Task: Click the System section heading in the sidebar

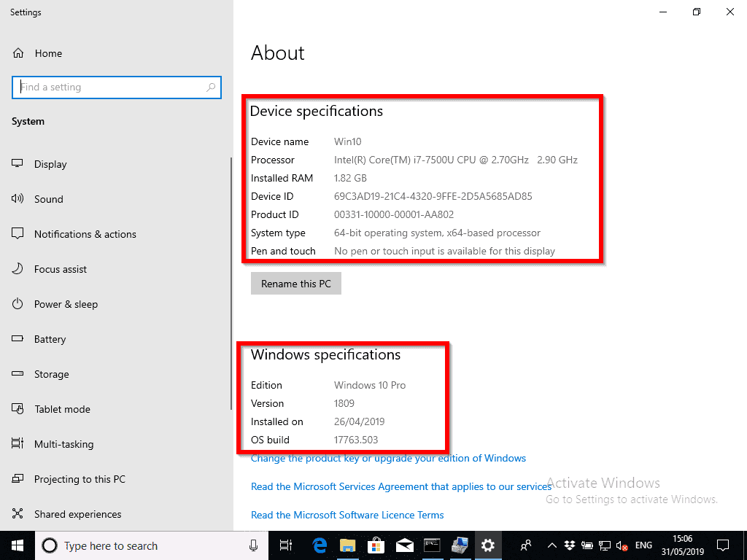Action: [28, 122]
